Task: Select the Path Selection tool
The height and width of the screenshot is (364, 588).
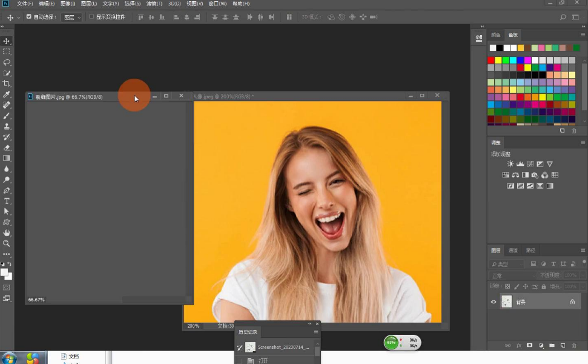Action: [x=7, y=212]
